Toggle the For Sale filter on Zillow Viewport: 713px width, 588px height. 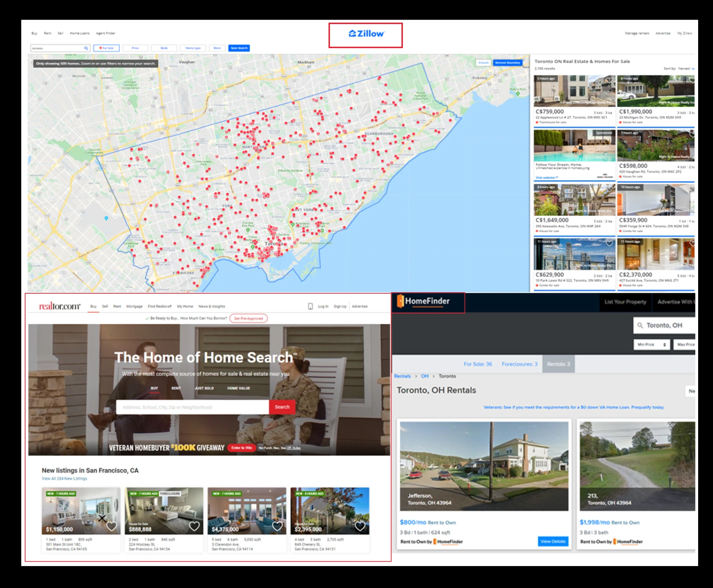coord(107,48)
